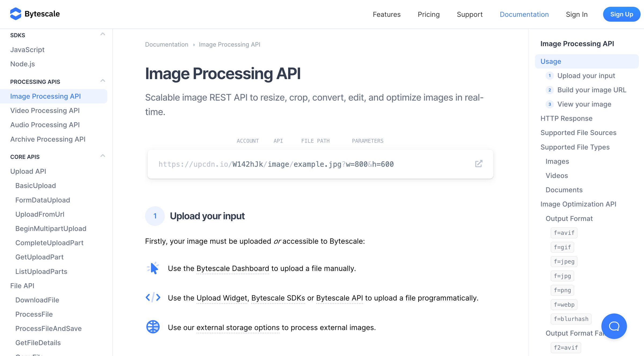
Task: Follow the Bytescale Dashboard link
Action: pos(233,268)
